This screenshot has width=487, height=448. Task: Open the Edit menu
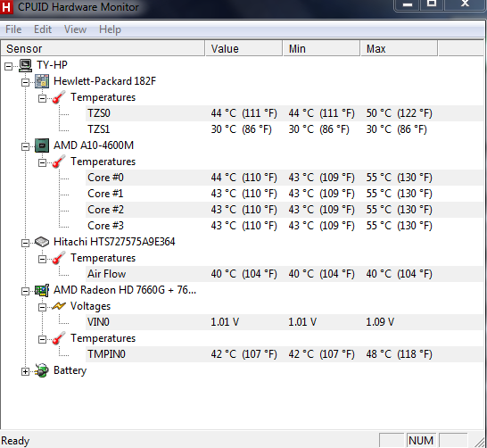43,29
